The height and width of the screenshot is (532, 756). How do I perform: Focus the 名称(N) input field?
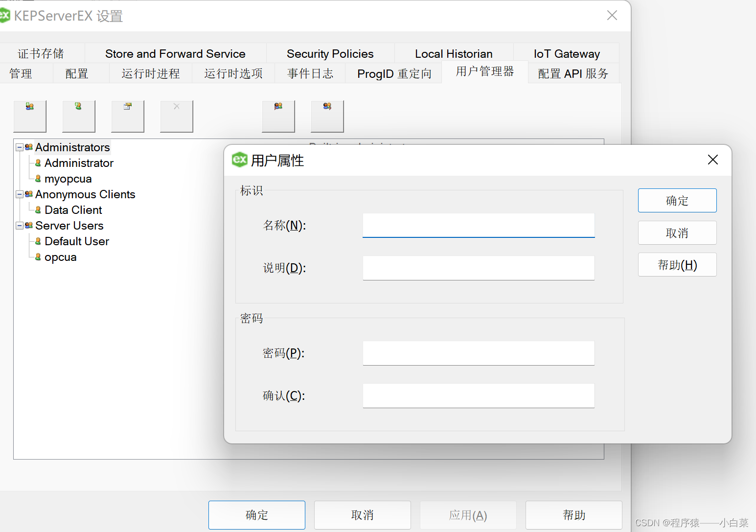(479, 225)
